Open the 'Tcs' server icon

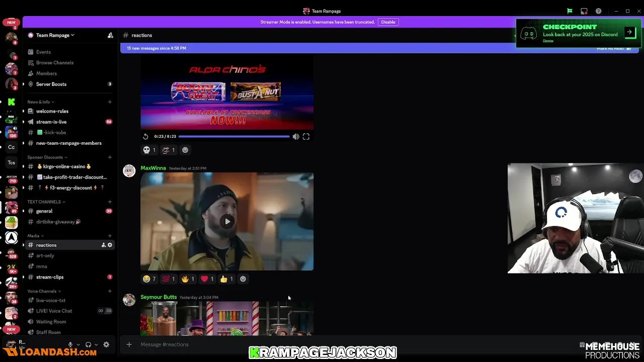pos(11,162)
